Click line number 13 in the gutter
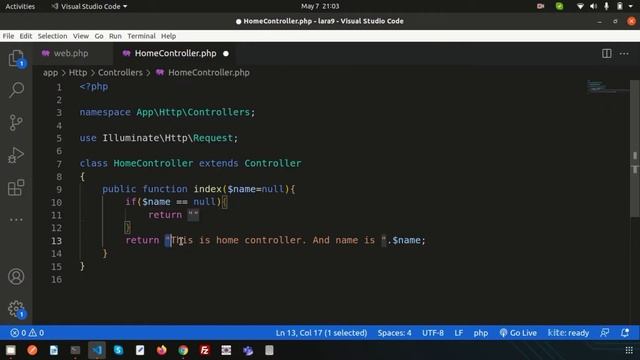The width and height of the screenshot is (640, 360). tap(56, 241)
